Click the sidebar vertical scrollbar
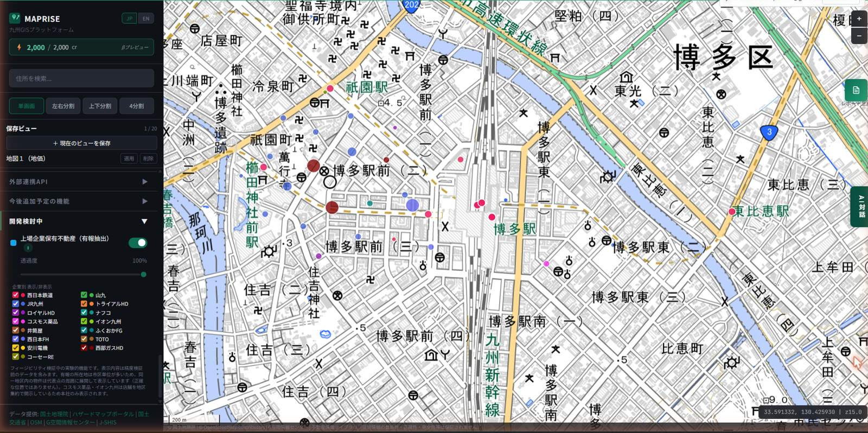The height and width of the screenshot is (433, 868). tap(159, 377)
